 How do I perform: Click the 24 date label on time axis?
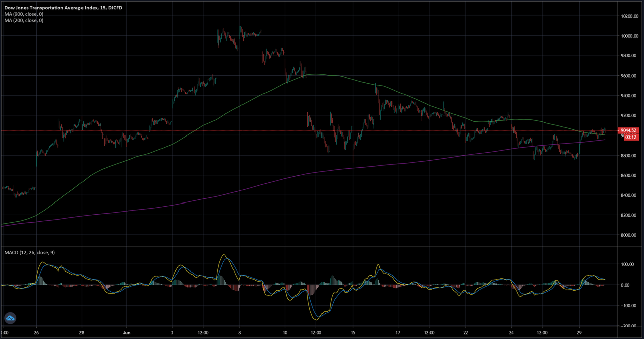[x=511, y=333]
